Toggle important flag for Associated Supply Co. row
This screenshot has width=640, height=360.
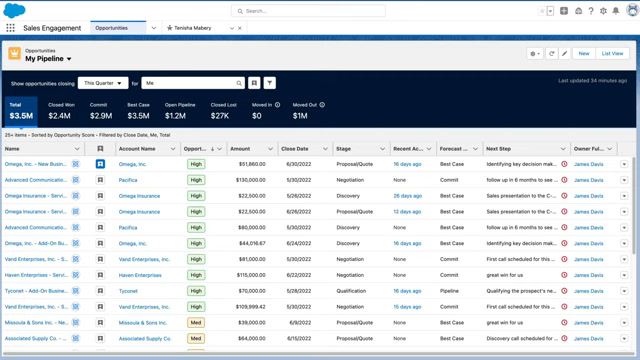click(x=100, y=338)
